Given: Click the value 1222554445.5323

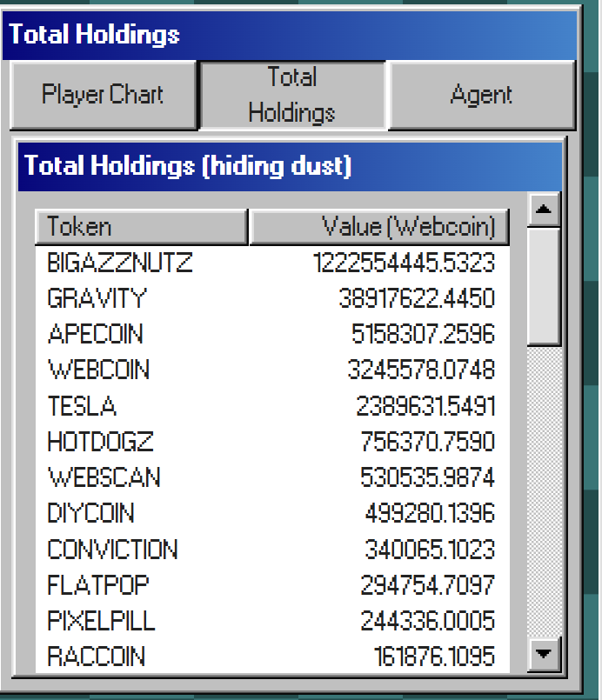Looking at the screenshot, I should tap(404, 263).
